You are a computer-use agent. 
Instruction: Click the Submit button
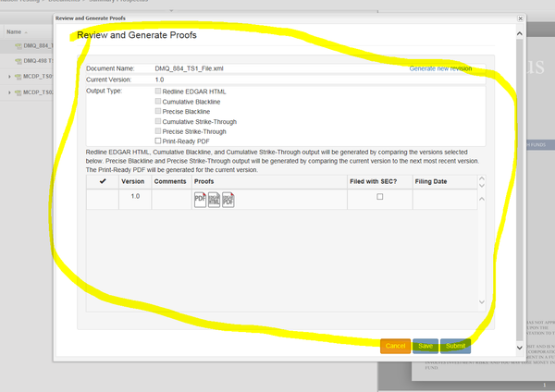click(x=454, y=346)
